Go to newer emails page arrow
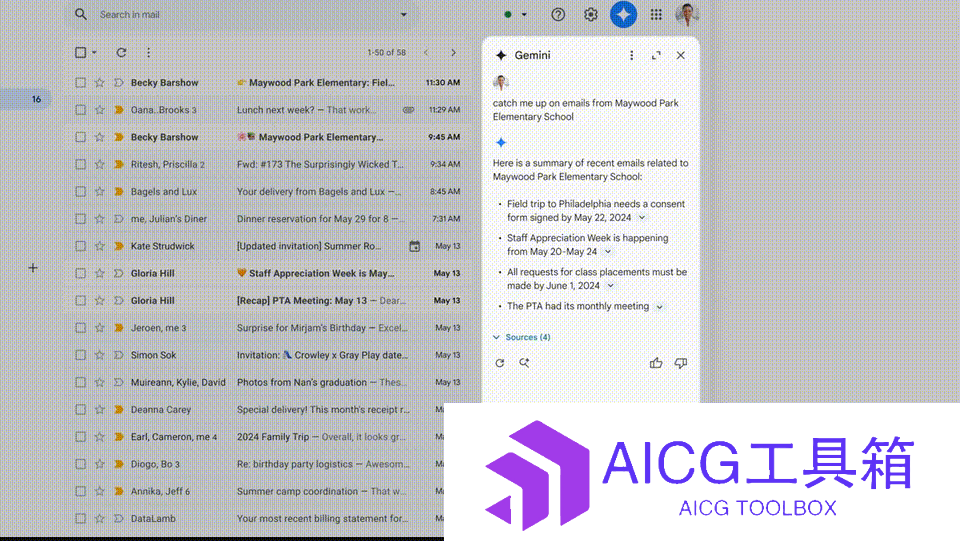Screen dimensions: 960x541 (426, 53)
